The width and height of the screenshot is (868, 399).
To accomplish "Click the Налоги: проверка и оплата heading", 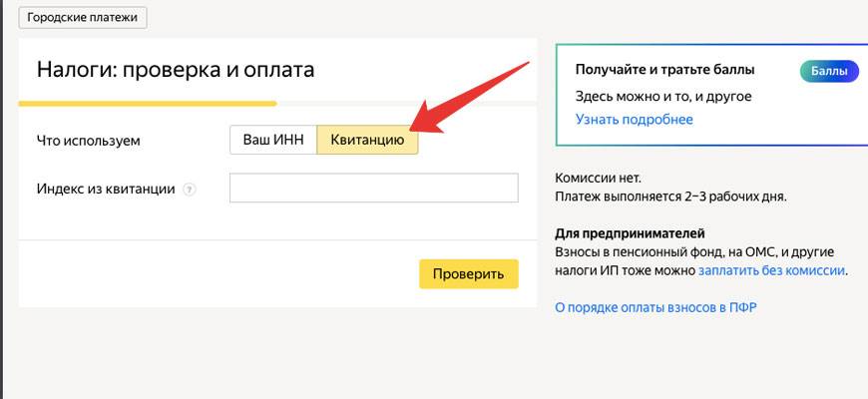I will [176, 70].
